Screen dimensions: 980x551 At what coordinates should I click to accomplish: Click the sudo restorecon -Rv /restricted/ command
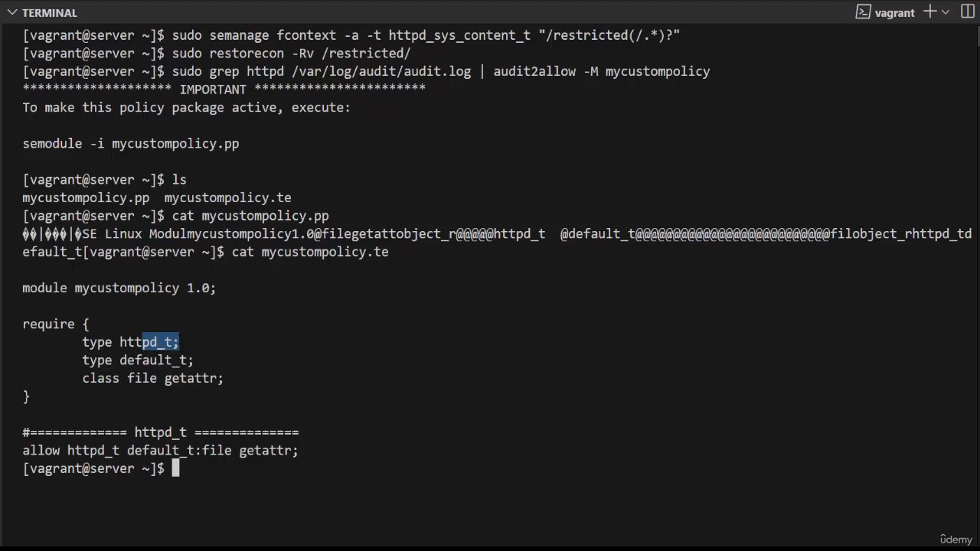291,54
